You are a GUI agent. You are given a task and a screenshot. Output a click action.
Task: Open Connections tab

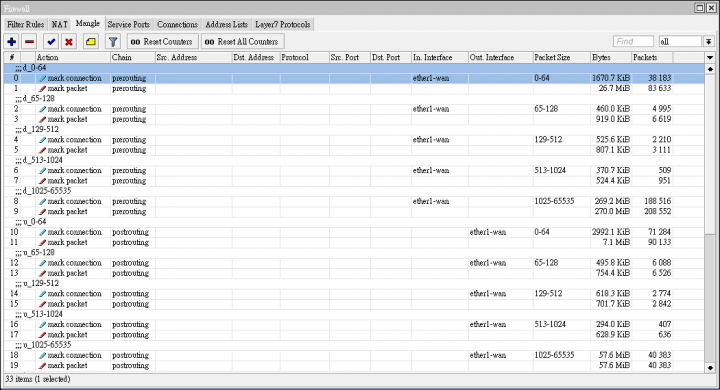coord(177,24)
